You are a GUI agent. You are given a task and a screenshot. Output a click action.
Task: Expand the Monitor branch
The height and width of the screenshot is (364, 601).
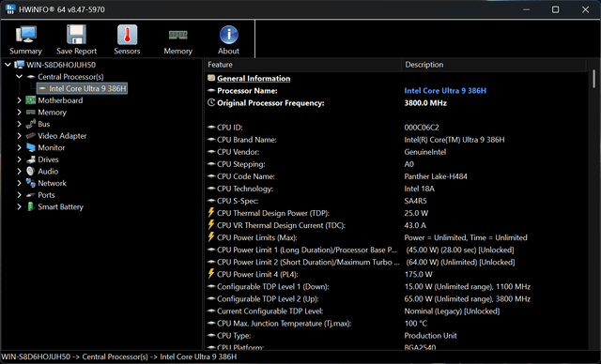(x=19, y=147)
